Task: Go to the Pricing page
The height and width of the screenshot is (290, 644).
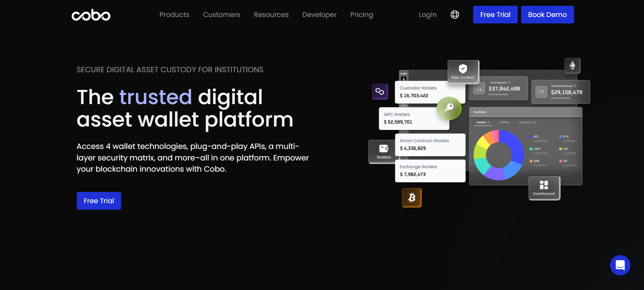Action: pos(362,15)
